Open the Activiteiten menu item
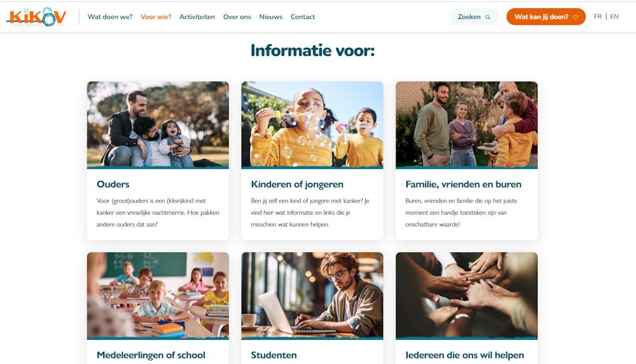The width and height of the screenshot is (636, 364). point(197,17)
